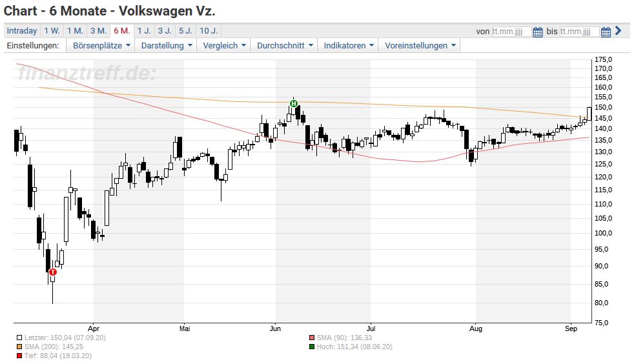Click the orange SMA (200) legend swatch
Viewport: 636px width, 364px height.
(x=19, y=347)
